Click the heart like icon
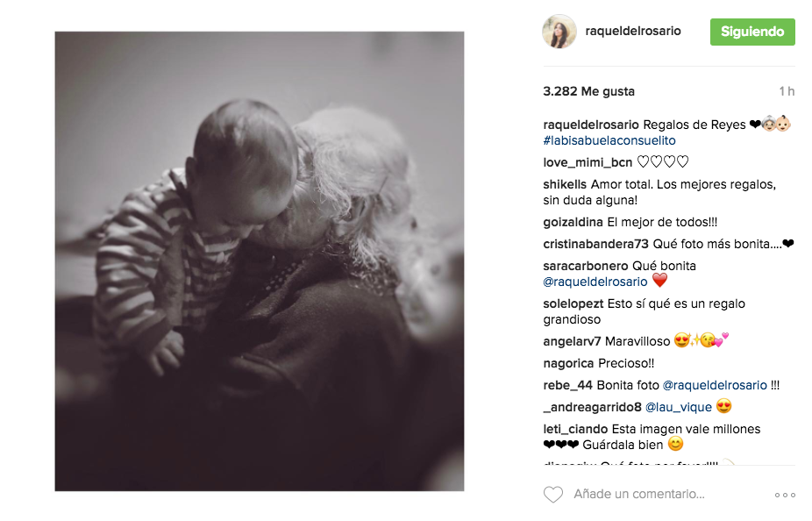 (x=553, y=494)
